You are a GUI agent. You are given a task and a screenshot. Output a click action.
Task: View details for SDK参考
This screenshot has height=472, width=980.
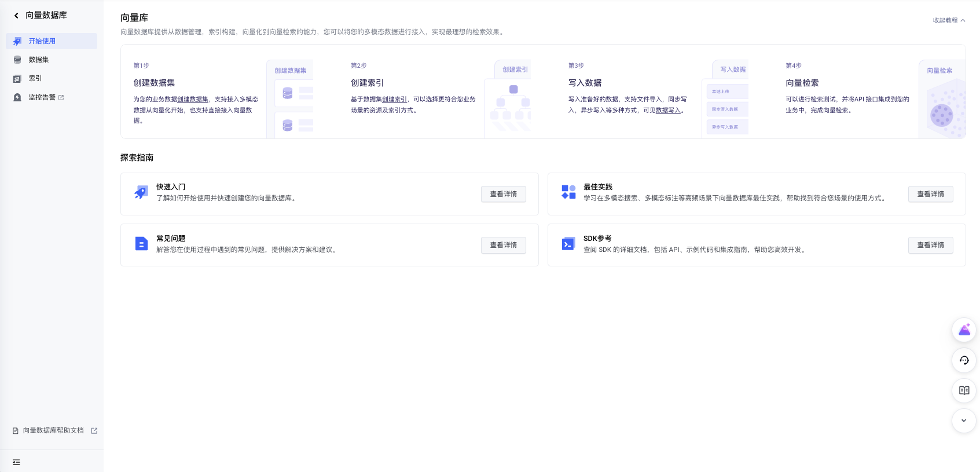coord(931,245)
